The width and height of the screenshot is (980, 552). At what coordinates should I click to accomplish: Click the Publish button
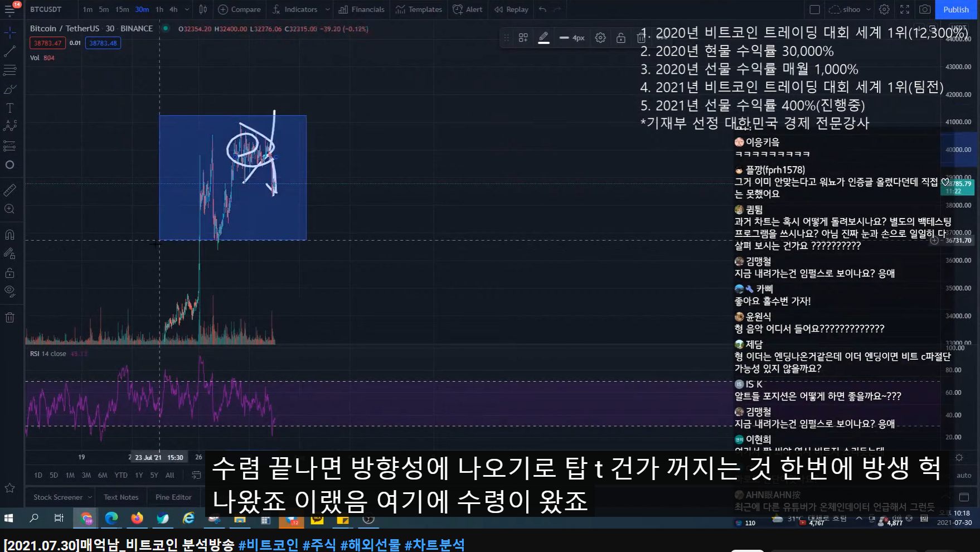click(956, 9)
